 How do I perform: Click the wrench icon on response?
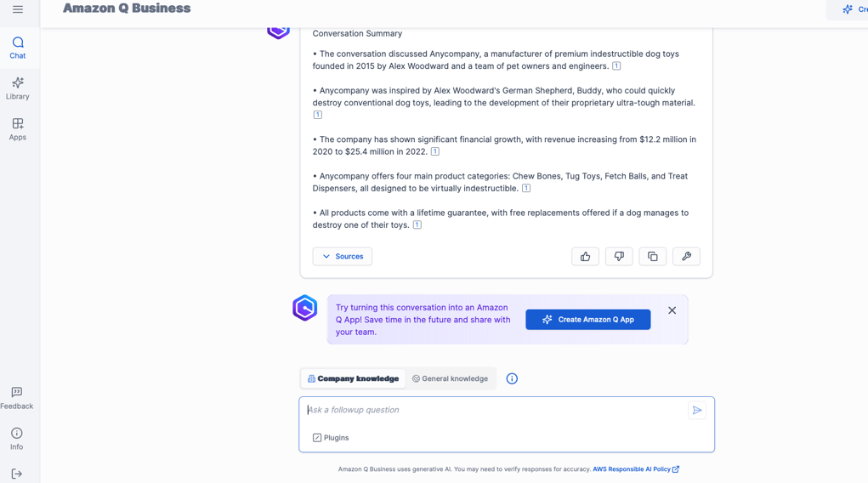686,257
